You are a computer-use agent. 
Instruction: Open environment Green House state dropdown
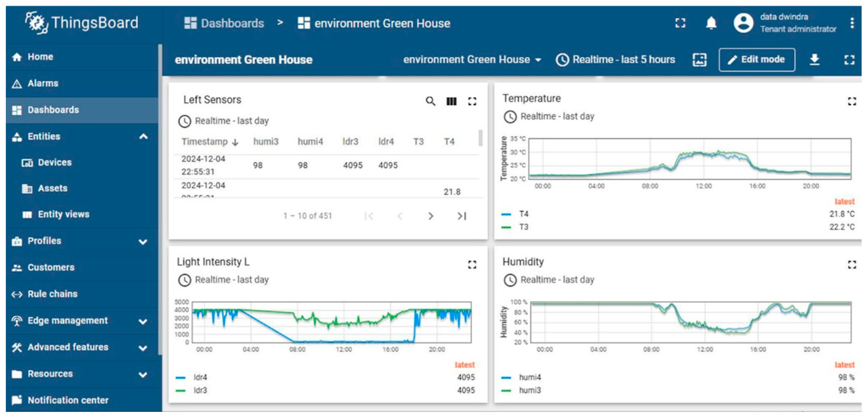(472, 60)
